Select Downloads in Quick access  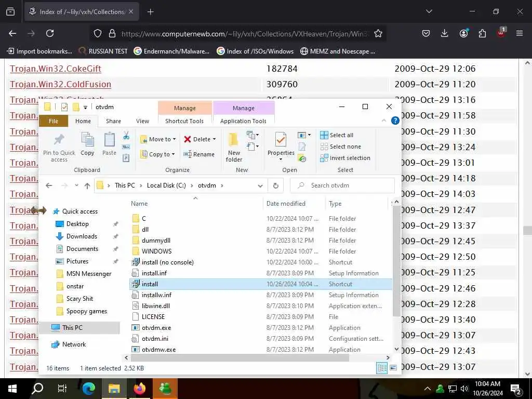pyautogui.click(x=82, y=236)
